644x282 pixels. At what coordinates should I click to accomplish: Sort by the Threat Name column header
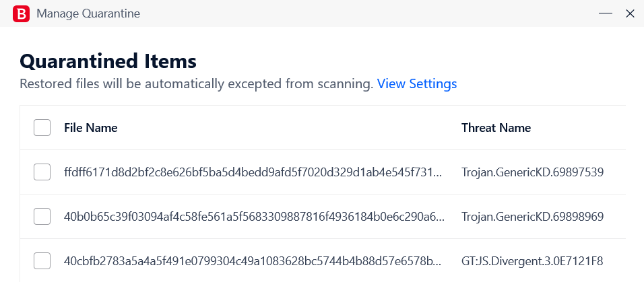496,128
